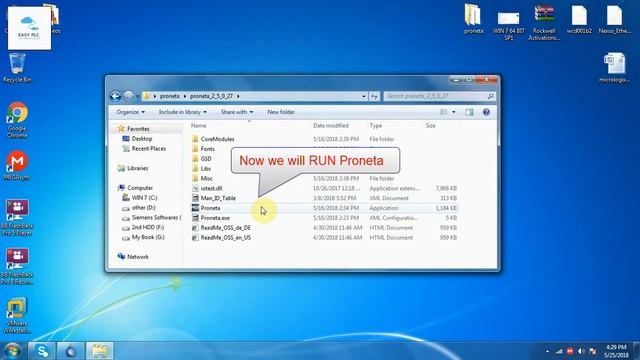This screenshot has height=360, width=640.
Task: Open VMware Workstation desktop shortcut
Action: pos(17,315)
